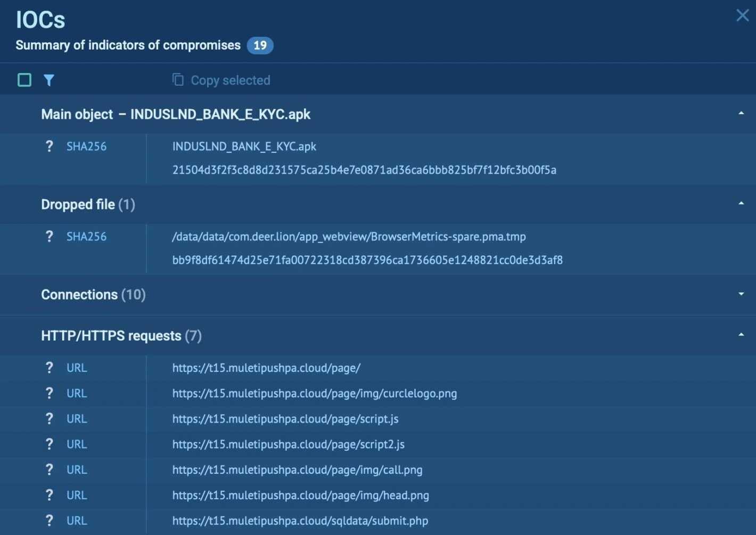This screenshot has height=535, width=756.
Task: Collapse the Main object section arrow
Action: (x=741, y=114)
